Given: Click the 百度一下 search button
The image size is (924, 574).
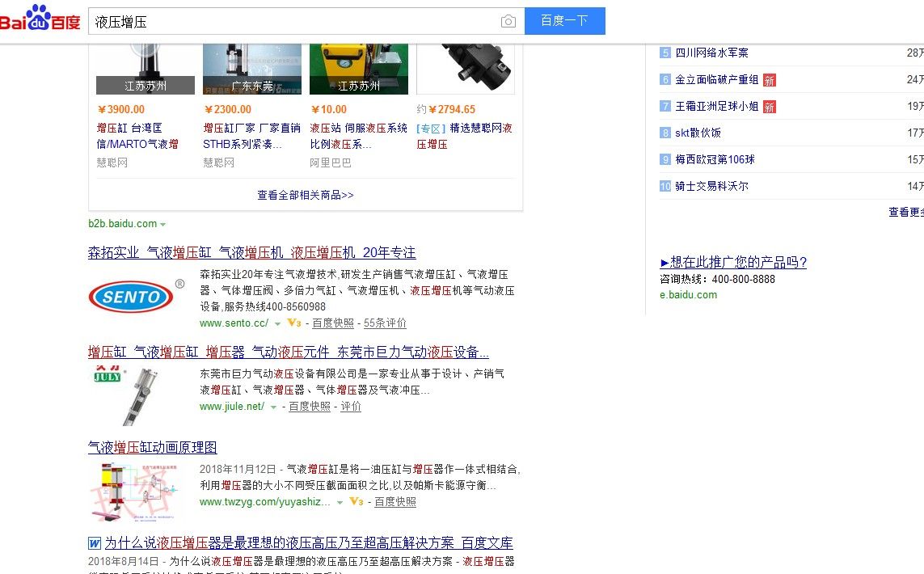Looking at the screenshot, I should click(x=564, y=21).
